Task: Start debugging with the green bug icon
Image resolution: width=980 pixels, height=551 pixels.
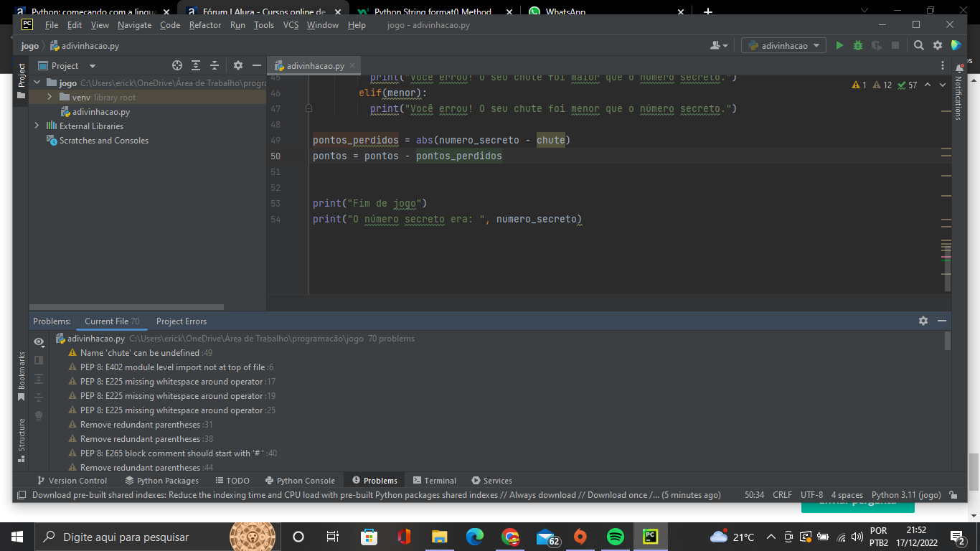Action: pyautogui.click(x=858, y=45)
